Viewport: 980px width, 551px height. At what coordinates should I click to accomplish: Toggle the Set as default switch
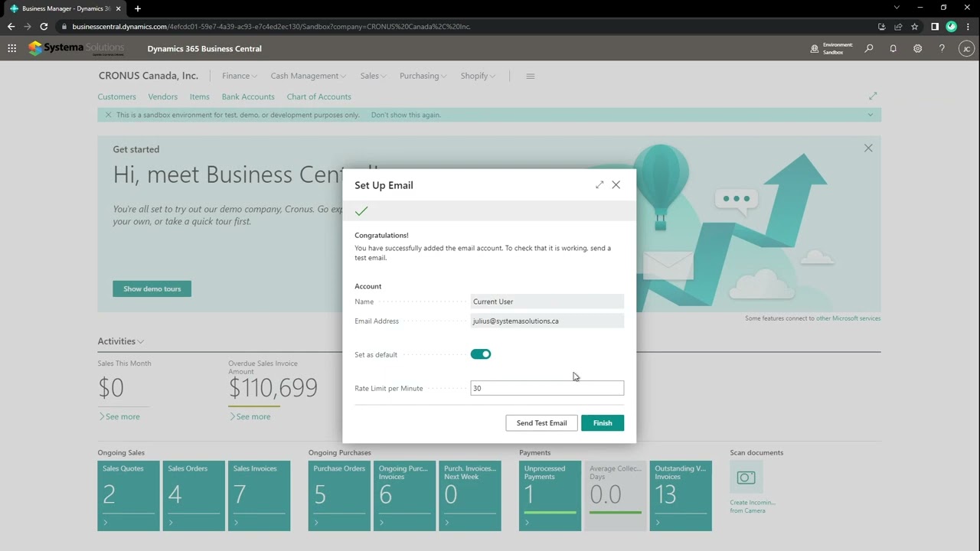pos(481,354)
